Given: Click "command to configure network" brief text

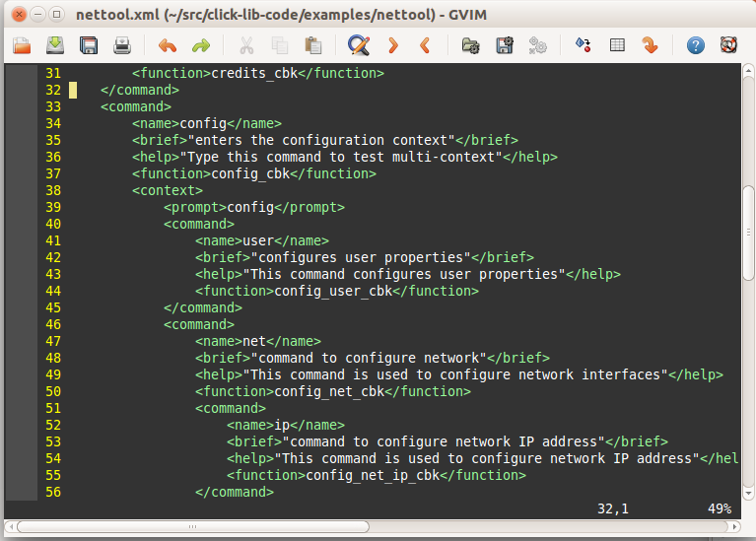Looking at the screenshot, I should tap(369, 359).
